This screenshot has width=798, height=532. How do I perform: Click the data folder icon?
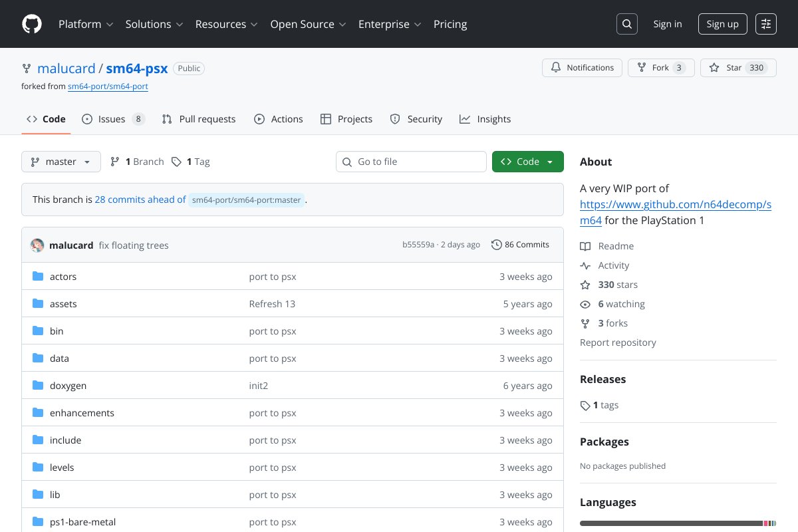[x=38, y=358]
